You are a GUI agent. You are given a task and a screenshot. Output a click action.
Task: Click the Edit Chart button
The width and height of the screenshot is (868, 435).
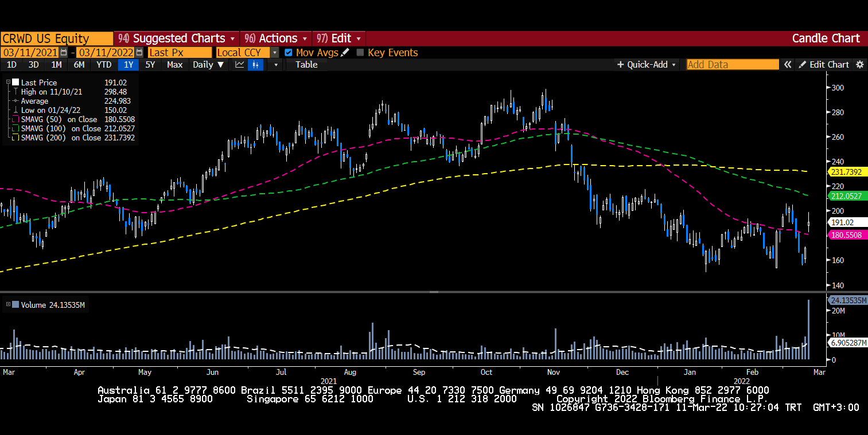tap(823, 65)
